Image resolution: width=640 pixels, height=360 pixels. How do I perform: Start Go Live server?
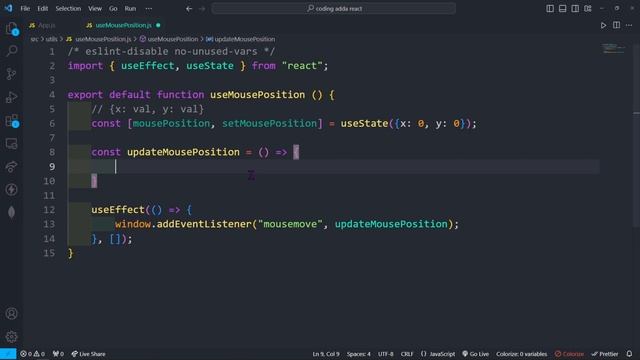[x=476, y=354]
